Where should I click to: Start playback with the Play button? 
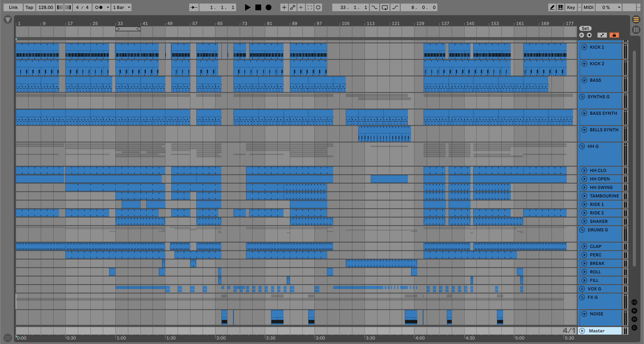248,7
